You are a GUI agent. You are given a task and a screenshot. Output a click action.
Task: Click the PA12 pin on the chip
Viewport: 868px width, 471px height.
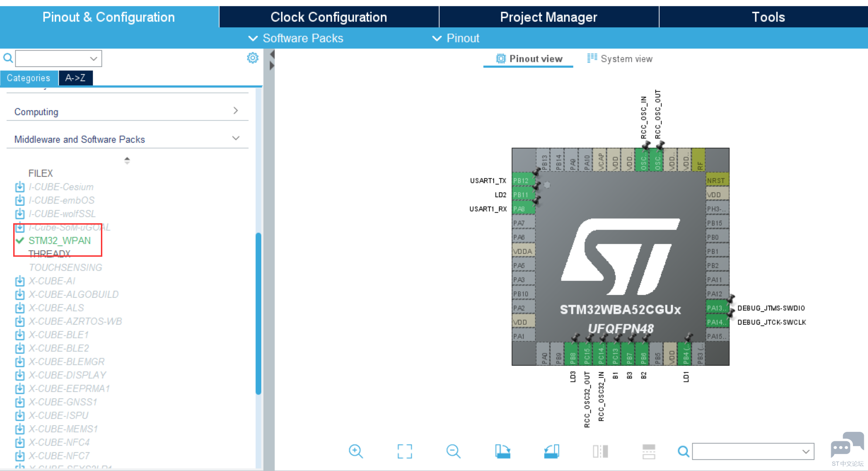717,294
